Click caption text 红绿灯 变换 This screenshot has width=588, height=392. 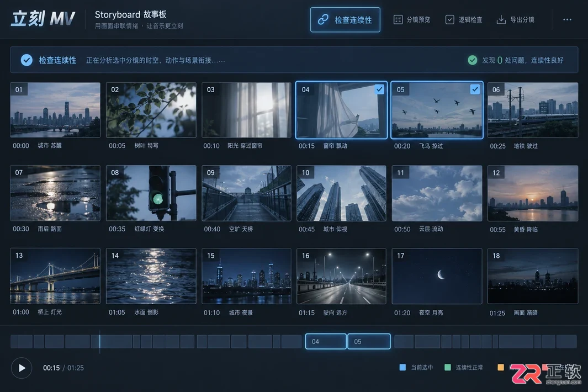click(x=149, y=229)
